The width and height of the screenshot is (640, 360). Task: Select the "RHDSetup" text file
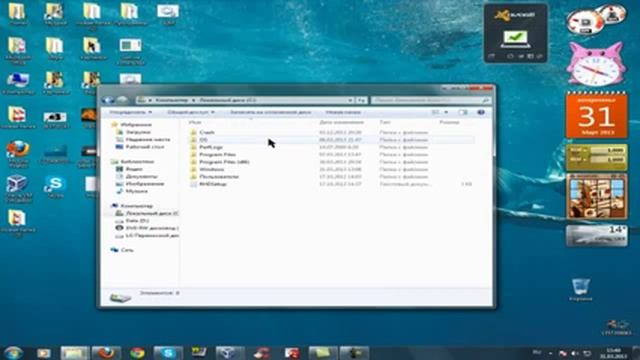[213, 184]
